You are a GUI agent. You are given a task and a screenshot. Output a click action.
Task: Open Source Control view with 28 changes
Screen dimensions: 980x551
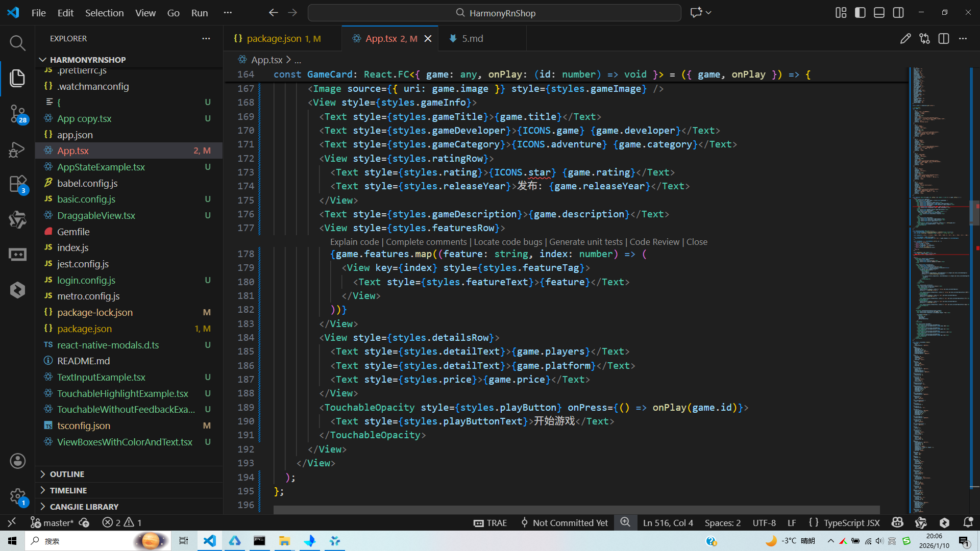(x=17, y=113)
